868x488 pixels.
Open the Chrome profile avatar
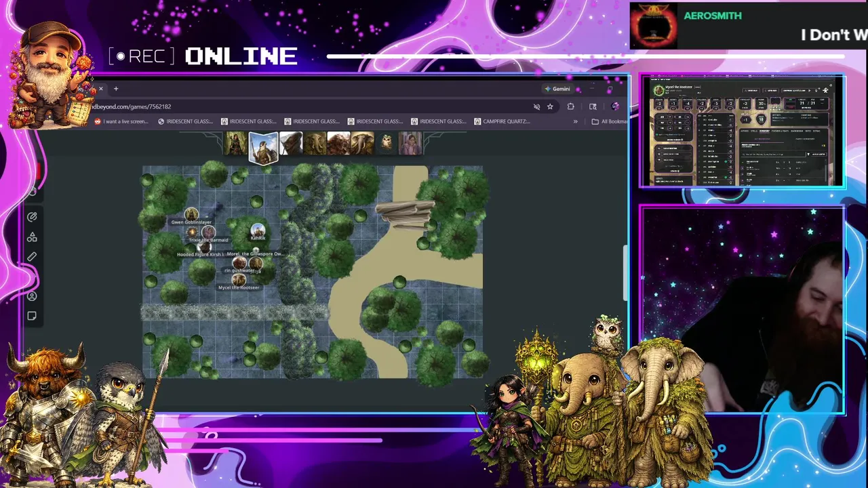click(615, 106)
